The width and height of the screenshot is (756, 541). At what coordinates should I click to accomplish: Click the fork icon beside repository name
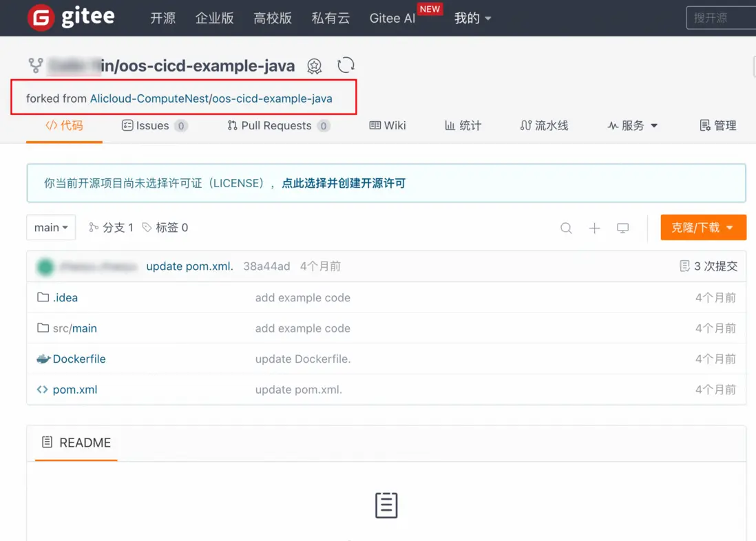pyautogui.click(x=36, y=65)
